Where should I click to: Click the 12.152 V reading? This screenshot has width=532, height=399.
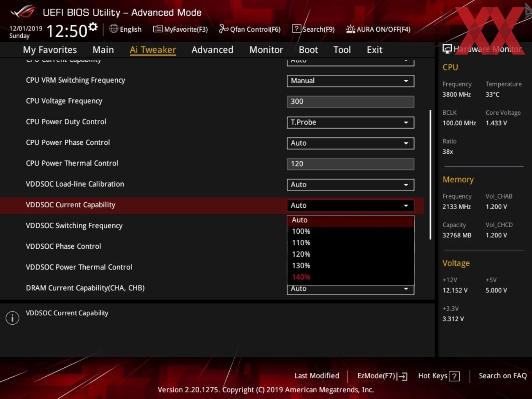[x=455, y=290]
